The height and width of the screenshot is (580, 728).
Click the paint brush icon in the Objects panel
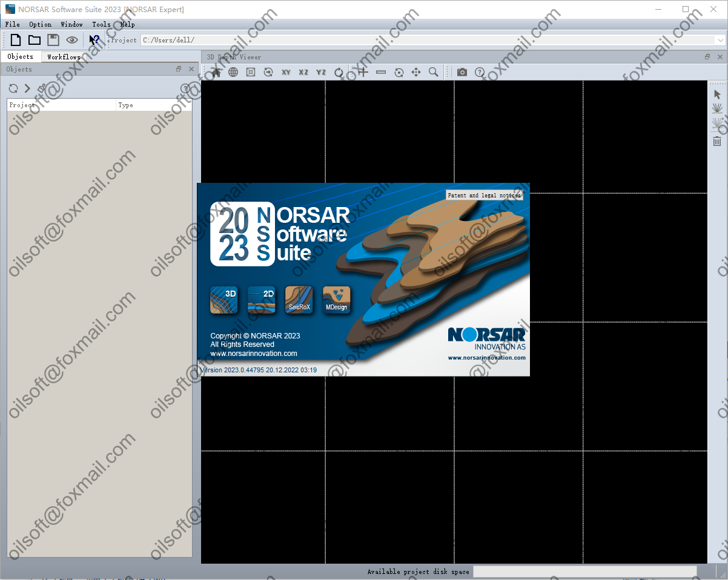(x=41, y=88)
